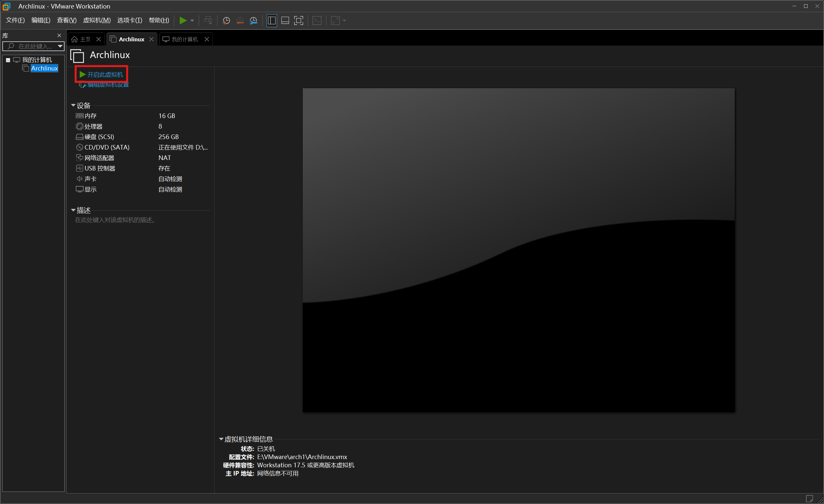
Task: Close the 库 library panel
Action: 59,35
